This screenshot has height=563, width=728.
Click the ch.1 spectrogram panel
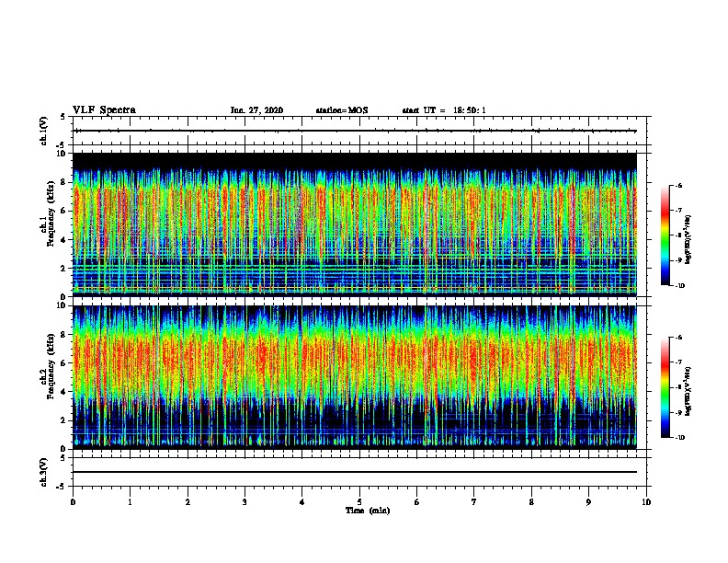point(355,224)
